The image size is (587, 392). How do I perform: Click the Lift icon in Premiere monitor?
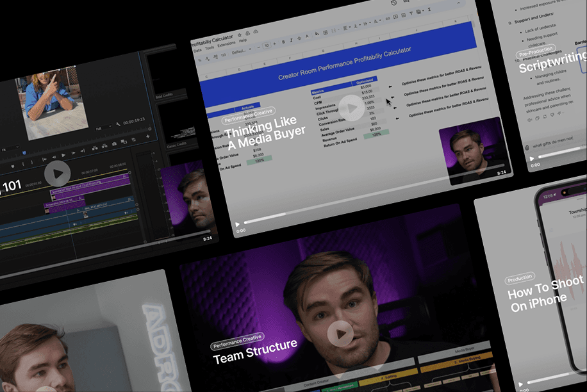[95, 148]
